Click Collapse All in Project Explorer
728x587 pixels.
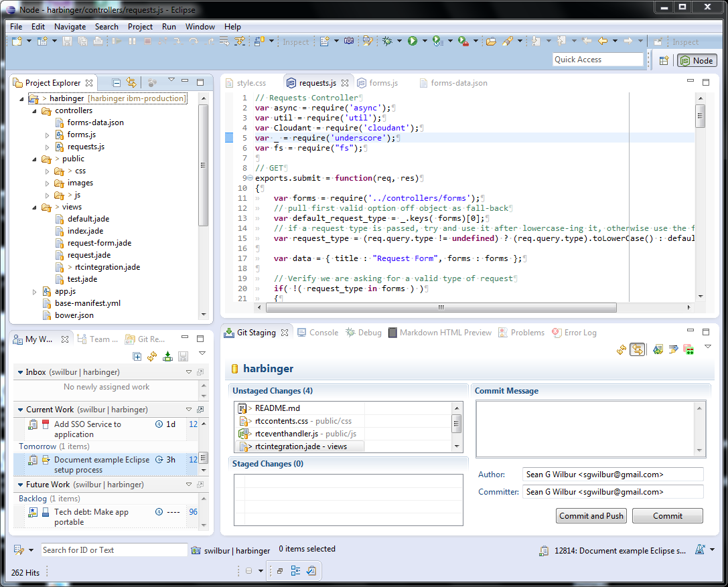coord(117,82)
